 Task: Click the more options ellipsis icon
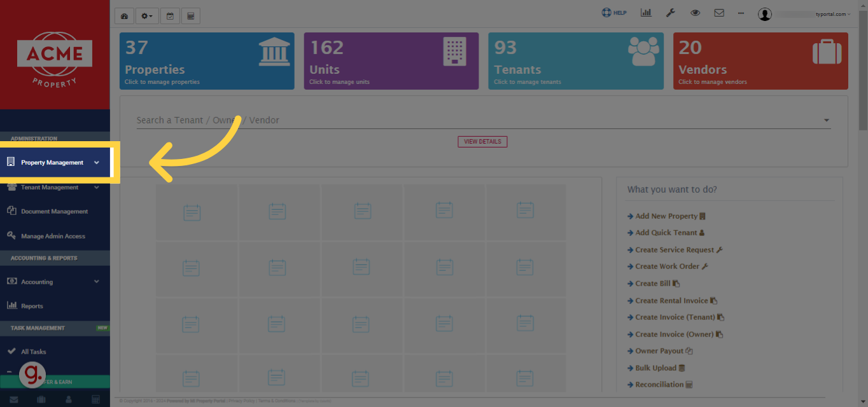pyautogui.click(x=740, y=12)
